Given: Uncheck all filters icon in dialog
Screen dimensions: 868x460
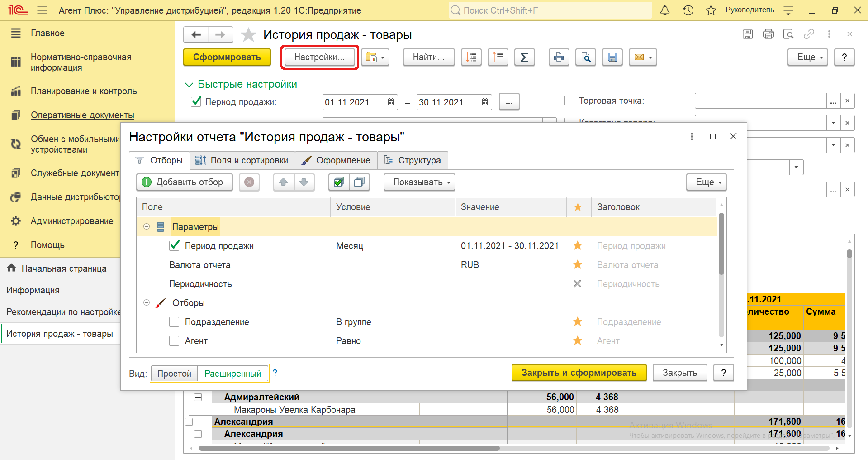Looking at the screenshot, I should coord(360,182).
